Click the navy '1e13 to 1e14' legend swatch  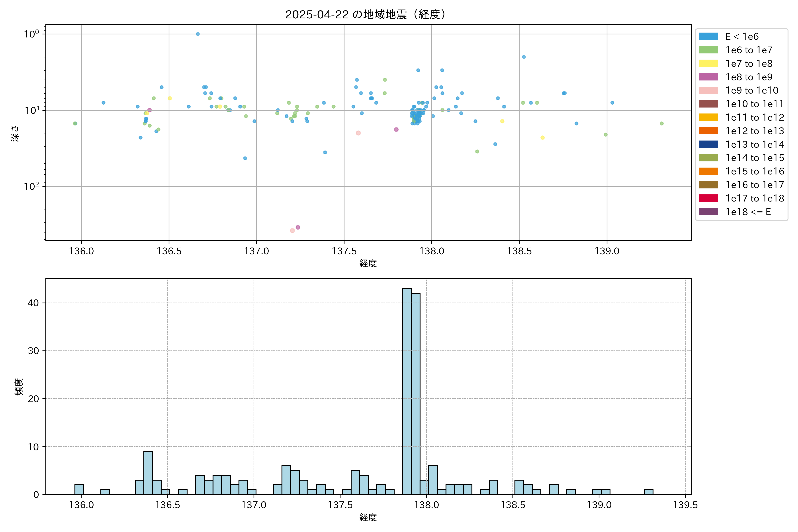click(708, 144)
